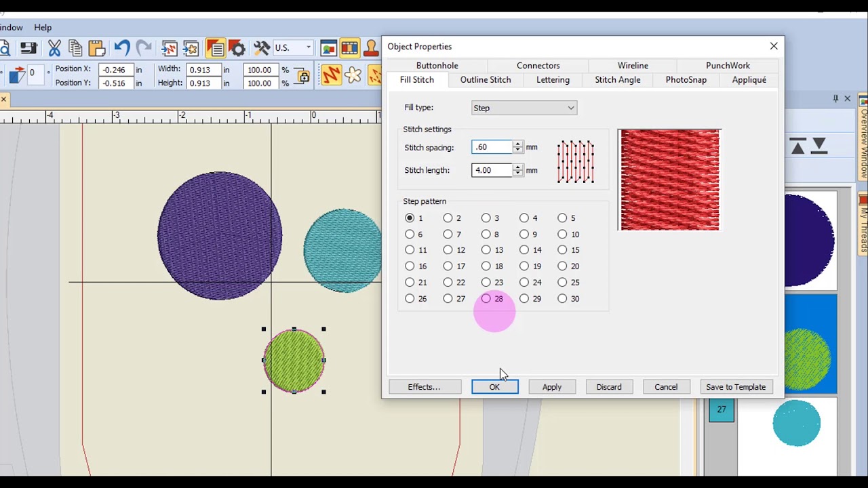Open the U.S. measurement units dropdown

pos(293,48)
